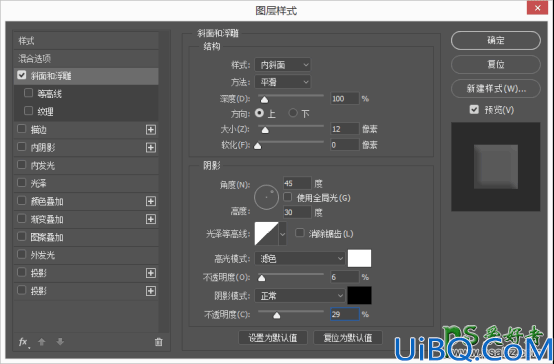Enable the 描边 checkbox
The width and height of the screenshot is (554, 364).
(x=22, y=129)
